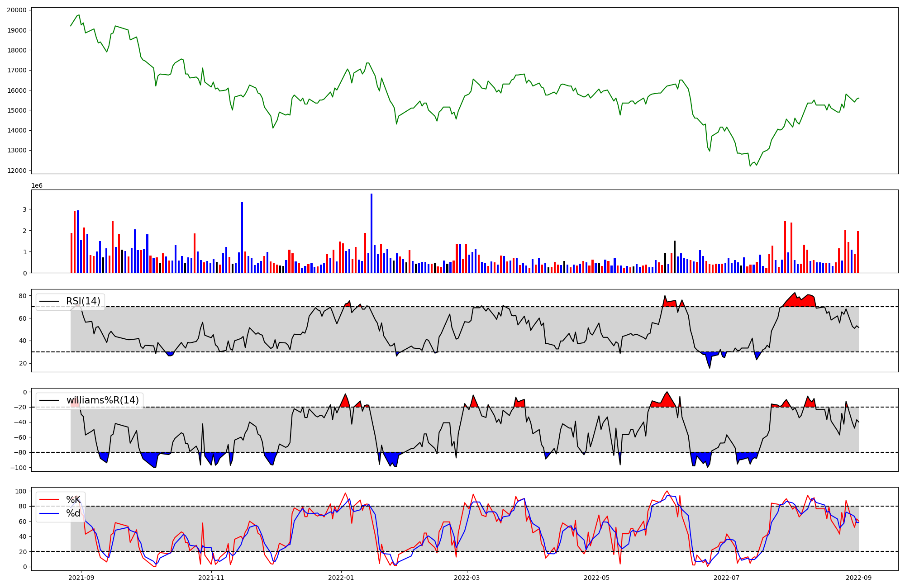
Task: Click the 2022-05 date tick label
Action: point(596,578)
